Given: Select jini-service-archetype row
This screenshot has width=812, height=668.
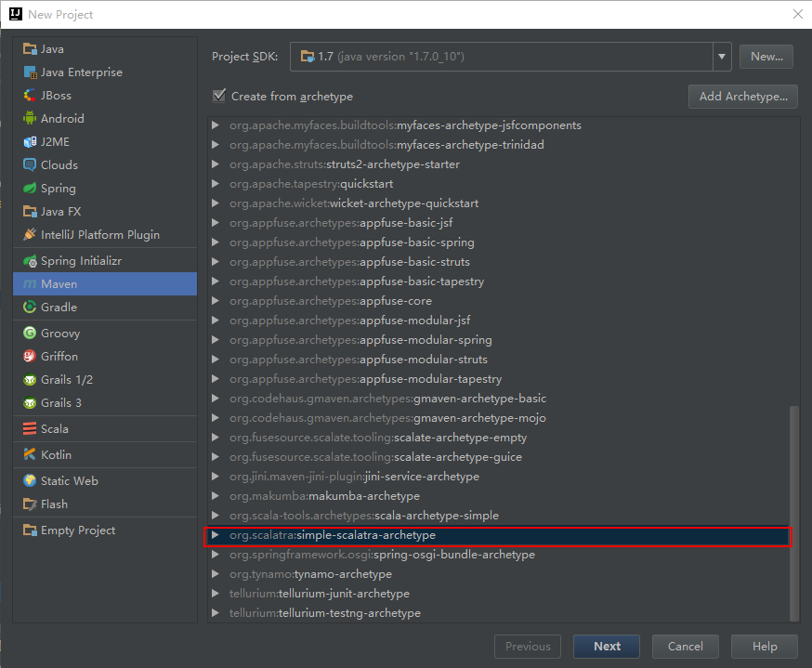Looking at the screenshot, I should [x=499, y=477].
